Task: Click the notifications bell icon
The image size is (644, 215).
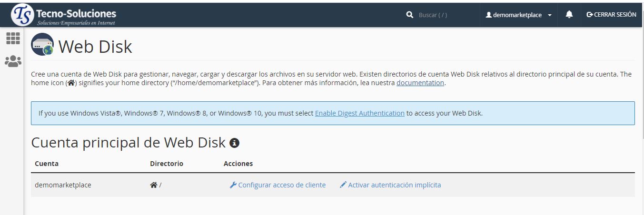Action: [569, 15]
